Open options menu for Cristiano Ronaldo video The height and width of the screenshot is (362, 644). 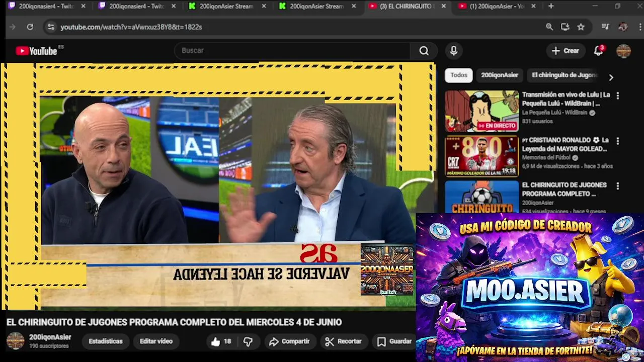click(618, 141)
